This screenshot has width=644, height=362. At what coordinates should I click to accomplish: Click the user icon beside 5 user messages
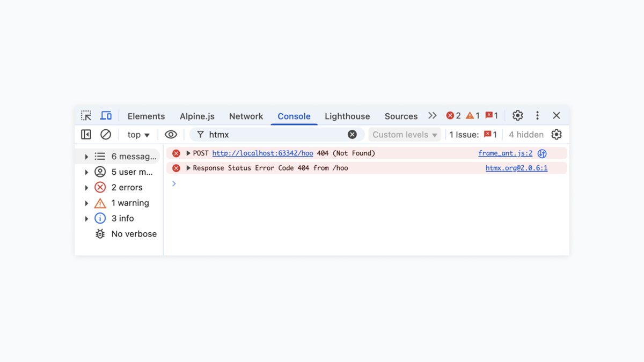pyautogui.click(x=100, y=172)
